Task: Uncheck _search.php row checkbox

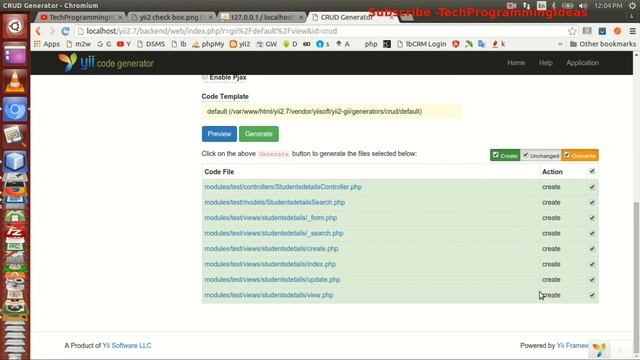Action: pyautogui.click(x=592, y=233)
